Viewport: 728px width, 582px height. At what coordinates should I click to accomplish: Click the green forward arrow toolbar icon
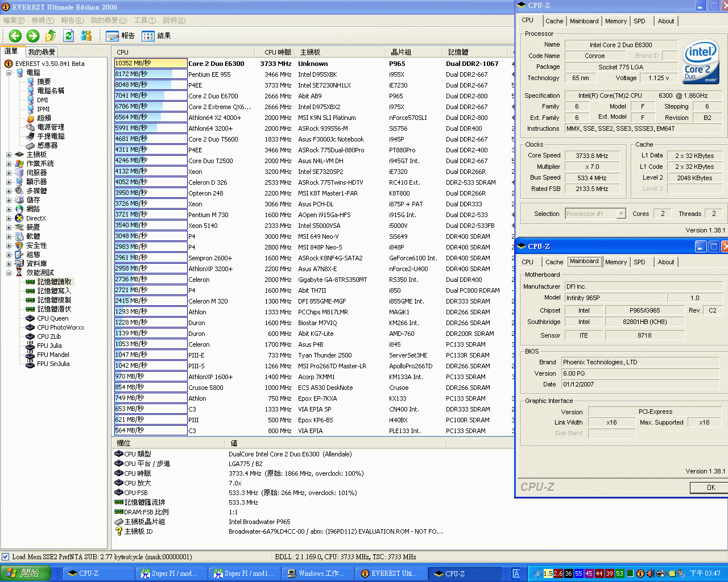33,36
